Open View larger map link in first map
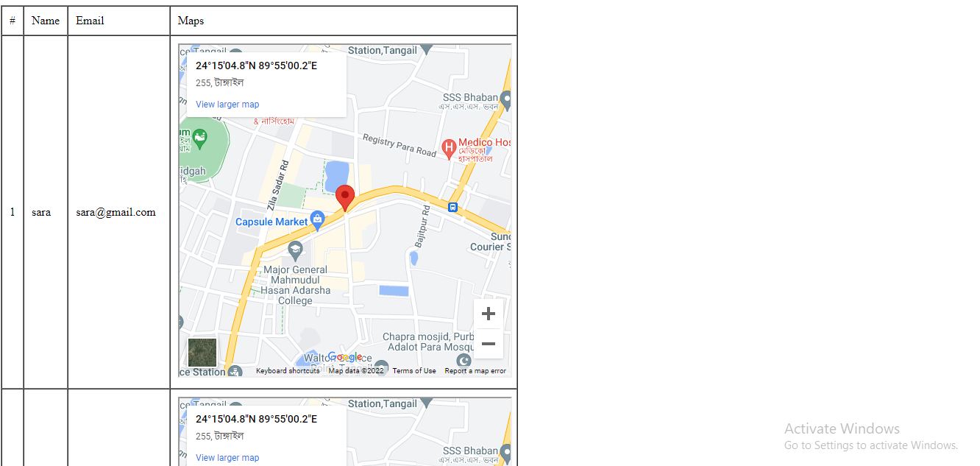The height and width of the screenshot is (466, 980). point(227,105)
